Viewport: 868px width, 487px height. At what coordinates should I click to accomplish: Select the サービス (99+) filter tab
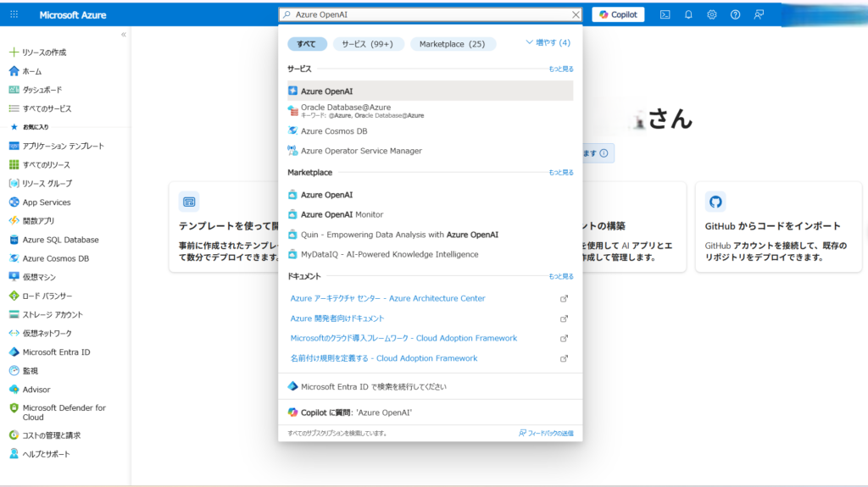pyautogui.click(x=368, y=44)
